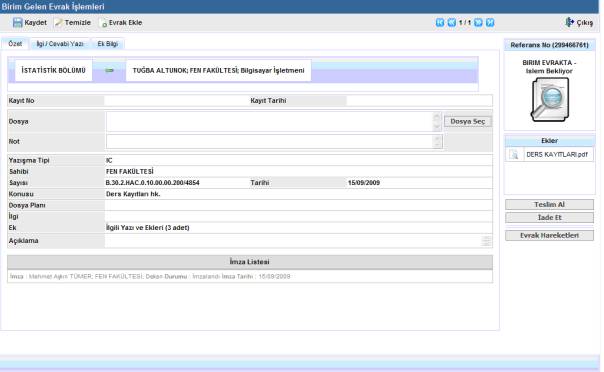Select the TUĞBA ALTUNOK recipient box
The image size is (604, 372).
[x=218, y=70]
